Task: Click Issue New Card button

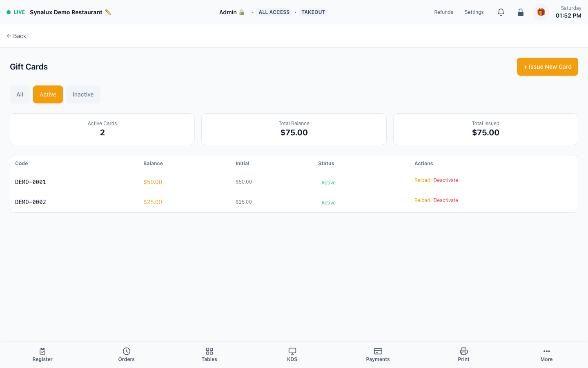Action: (548, 67)
